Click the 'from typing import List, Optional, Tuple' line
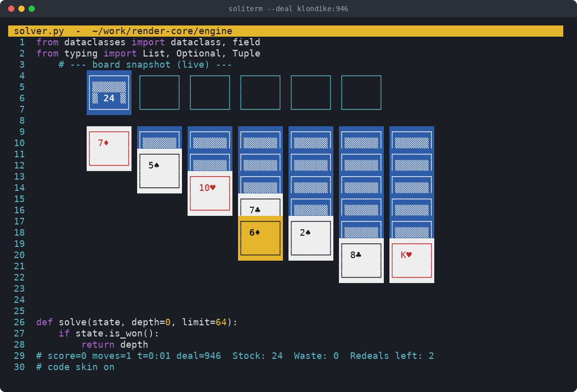Viewport: 577px width, 392px height. coord(148,53)
